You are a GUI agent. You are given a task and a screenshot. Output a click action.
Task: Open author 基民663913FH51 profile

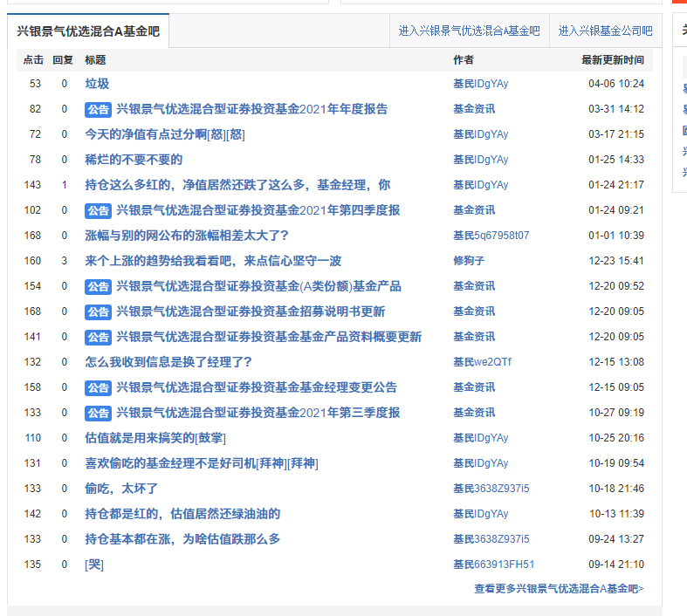click(x=494, y=565)
